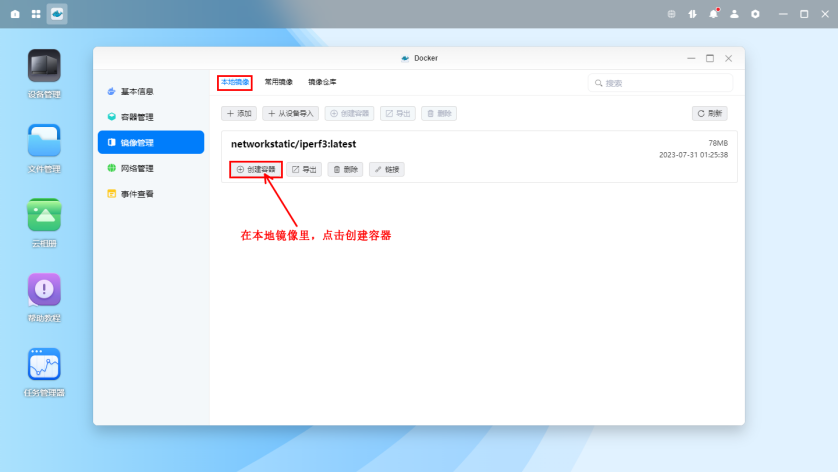
Task: Click the toolbar 创建容器 button
Action: pos(350,113)
